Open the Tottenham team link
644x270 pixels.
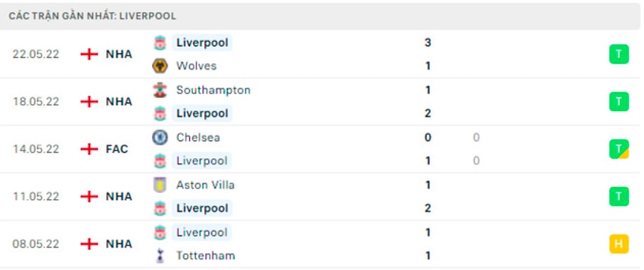206,256
